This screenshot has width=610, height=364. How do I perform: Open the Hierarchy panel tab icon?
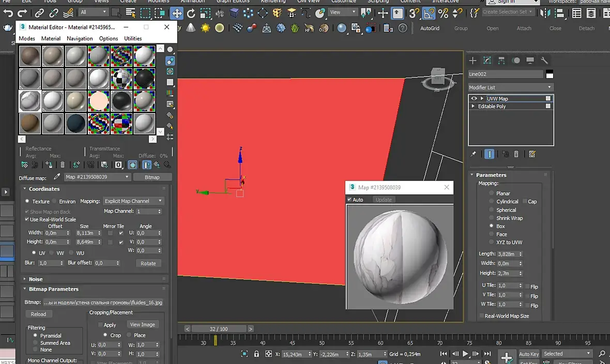tap(501, 60)
